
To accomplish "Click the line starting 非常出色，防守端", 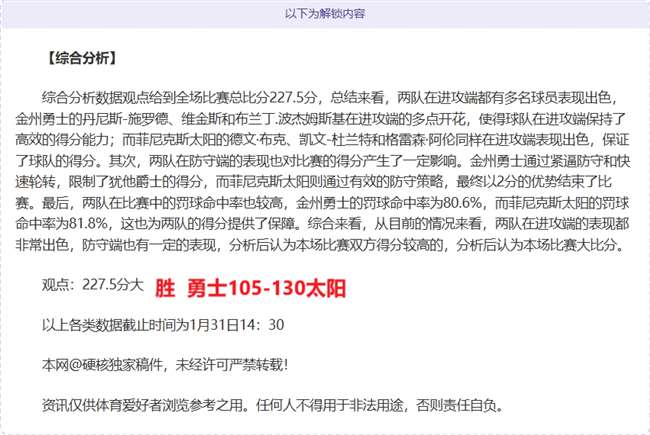I will (320, 245).
